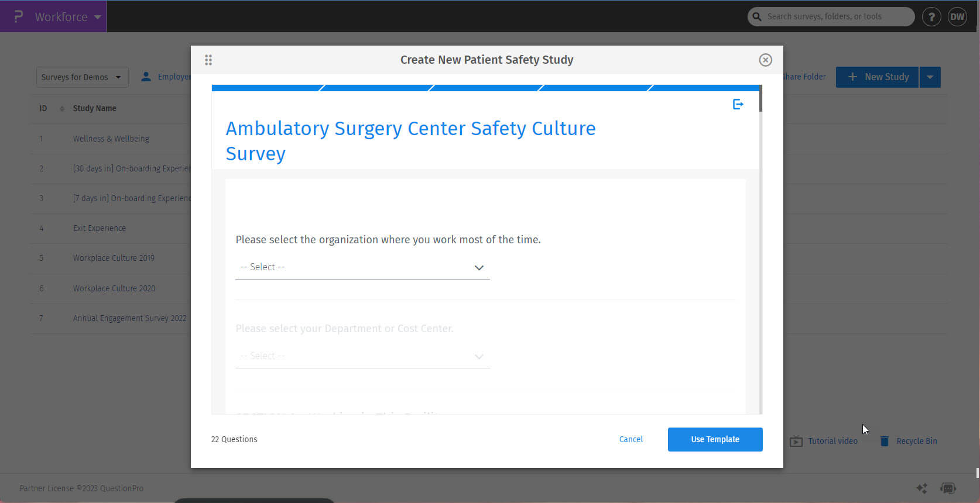Open the Workplace Culture 2020 study

114,288
